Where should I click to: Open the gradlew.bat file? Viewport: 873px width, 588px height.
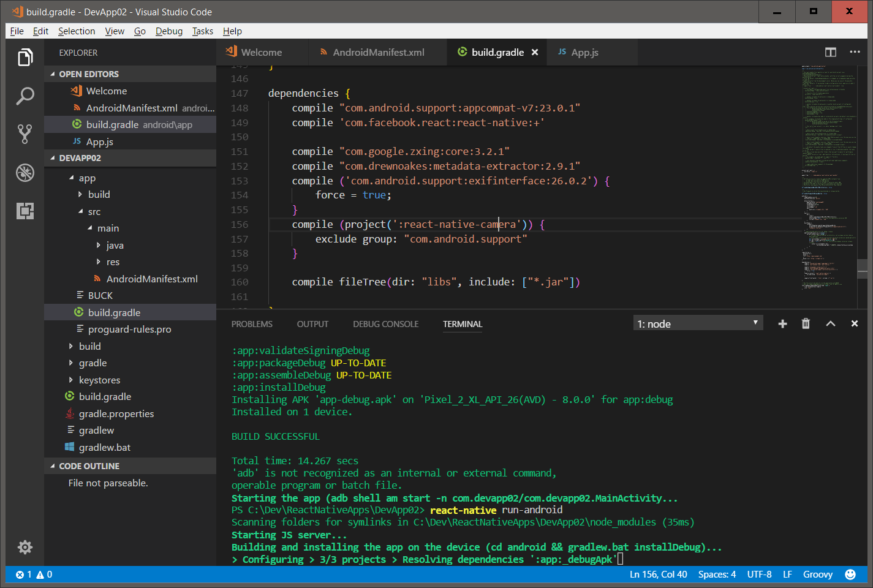pyautogui.click(x=130, y=448)
